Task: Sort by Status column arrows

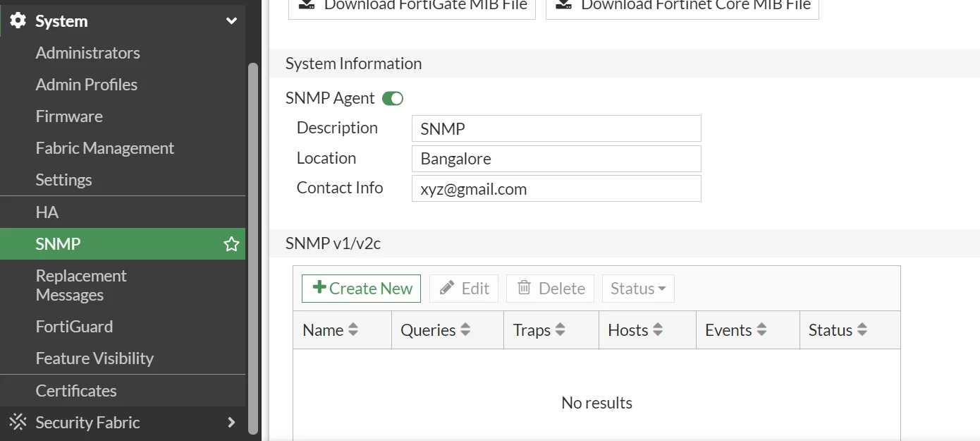Action: click(862, 330)
